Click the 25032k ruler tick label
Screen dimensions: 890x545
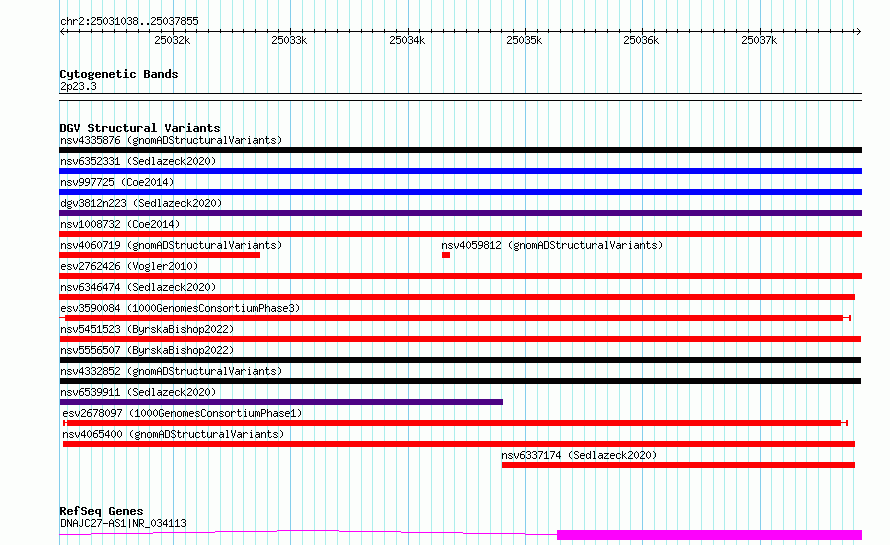(x=172, y=40)
